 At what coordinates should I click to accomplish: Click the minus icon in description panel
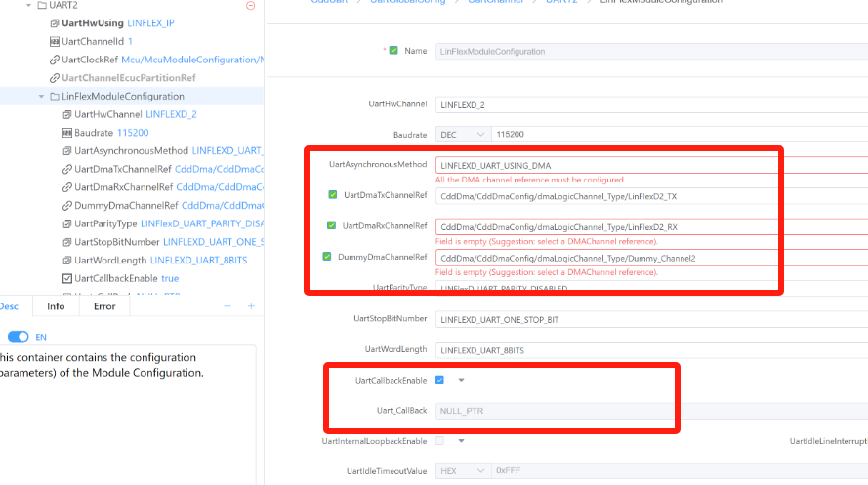227,306
